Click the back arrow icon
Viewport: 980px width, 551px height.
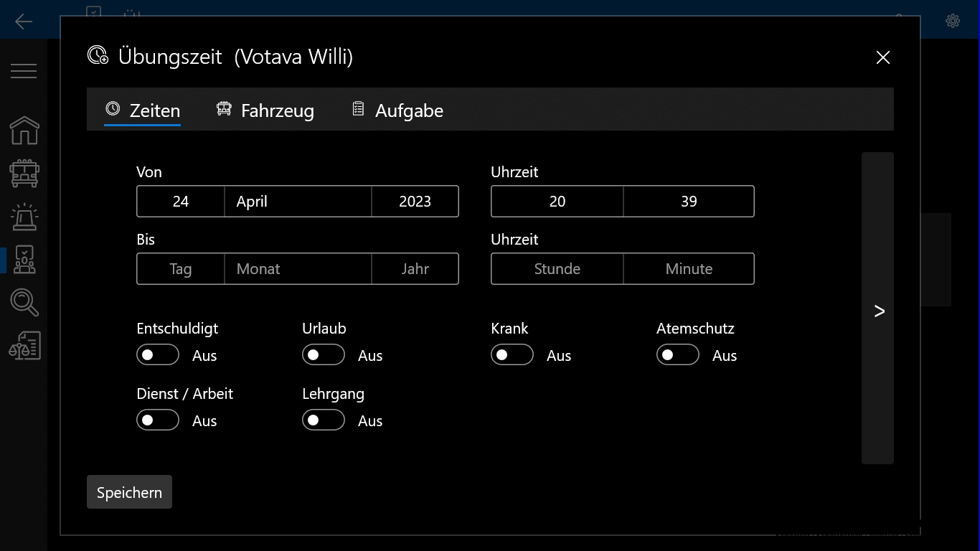[x=24, y=21]
